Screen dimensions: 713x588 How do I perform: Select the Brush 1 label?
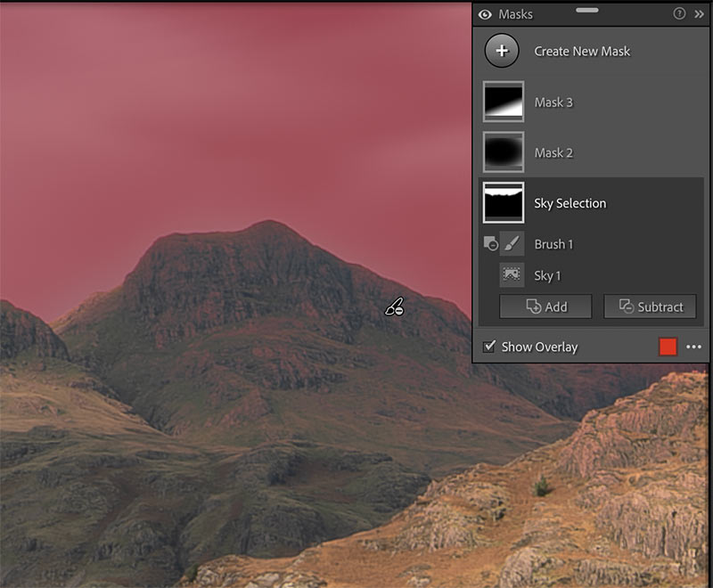tap(553, 243)
